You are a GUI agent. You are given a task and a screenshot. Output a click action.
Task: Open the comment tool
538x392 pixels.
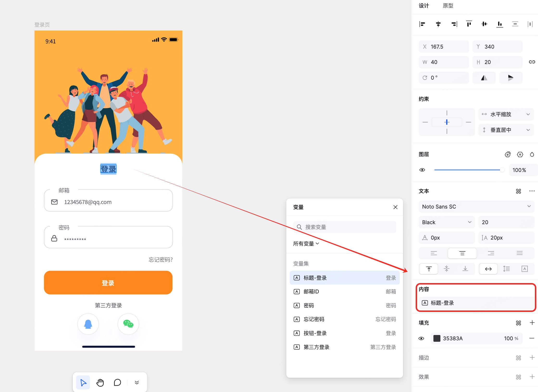click(x=117, y=382)
